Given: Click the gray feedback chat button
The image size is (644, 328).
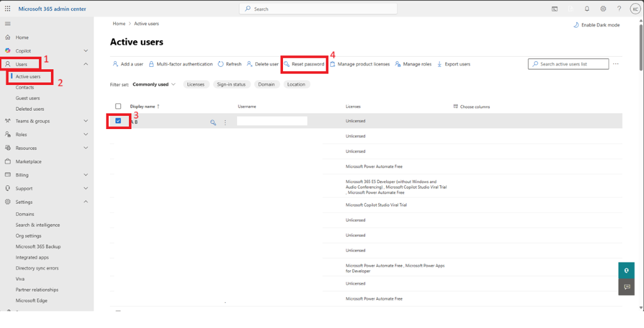Looking at the screenshot, I should click(x=626, y=287).
